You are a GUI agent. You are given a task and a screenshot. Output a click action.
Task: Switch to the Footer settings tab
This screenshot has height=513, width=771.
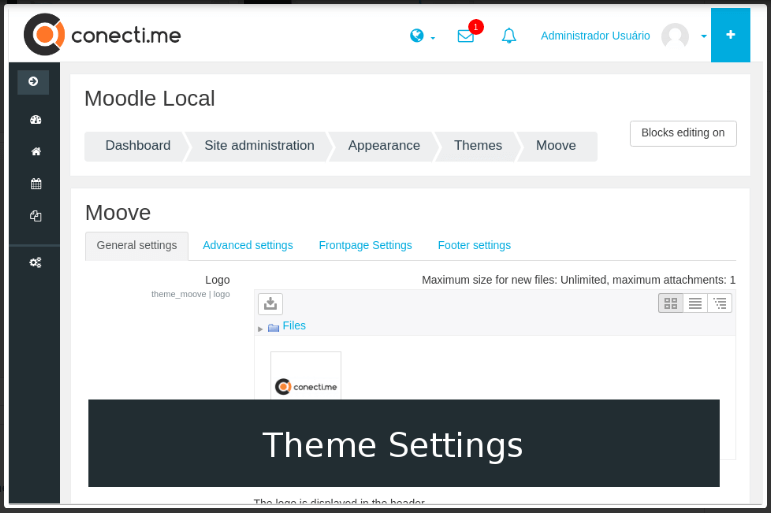[x=474, y=245]
